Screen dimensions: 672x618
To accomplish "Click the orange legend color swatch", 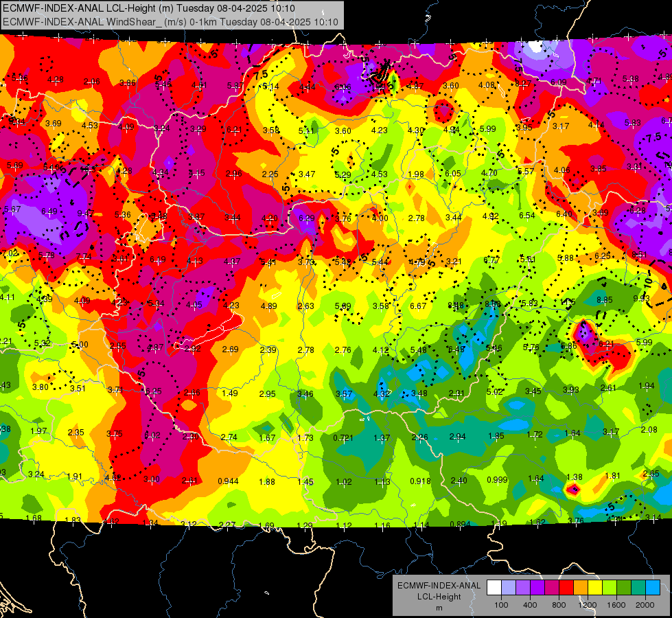I will 581,588.
